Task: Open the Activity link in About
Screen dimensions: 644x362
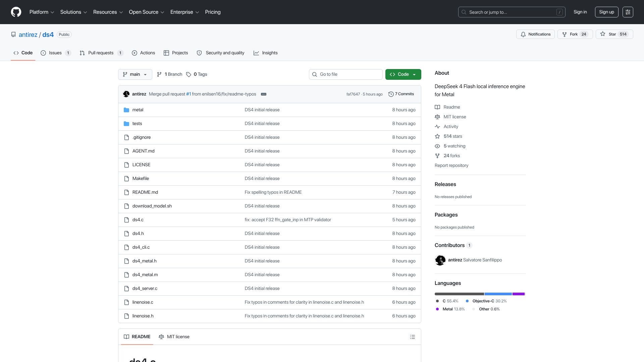Action: point(451,127)
